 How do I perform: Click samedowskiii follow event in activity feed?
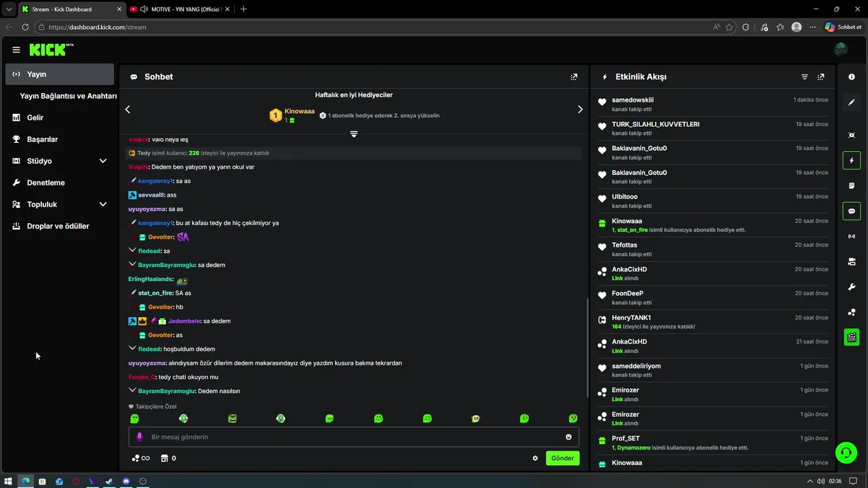coord(713,104)
